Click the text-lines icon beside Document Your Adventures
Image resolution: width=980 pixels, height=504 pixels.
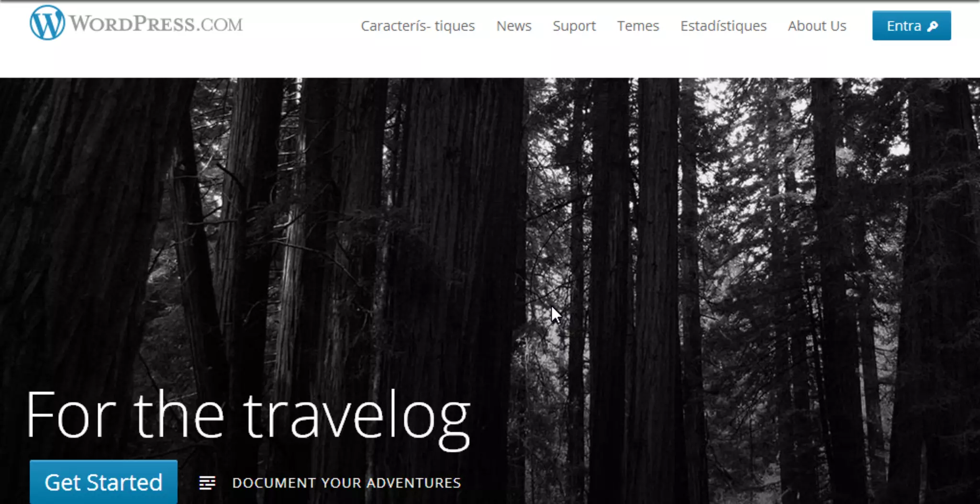coord(207,483)
